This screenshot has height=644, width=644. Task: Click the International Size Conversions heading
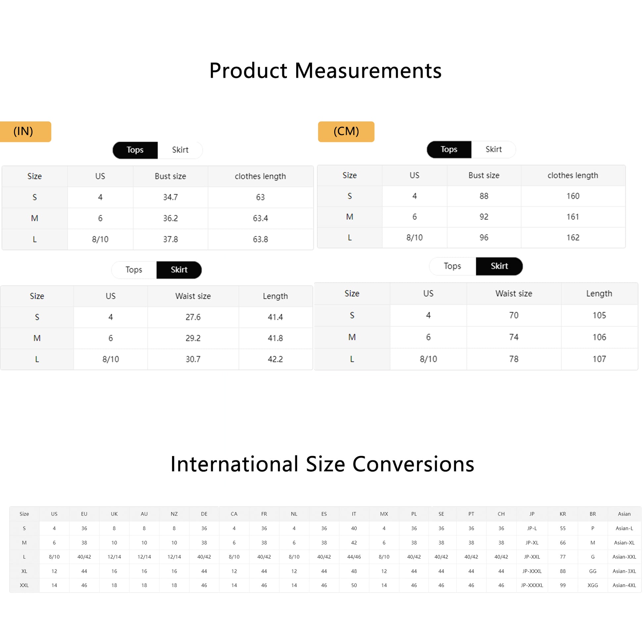322,464
